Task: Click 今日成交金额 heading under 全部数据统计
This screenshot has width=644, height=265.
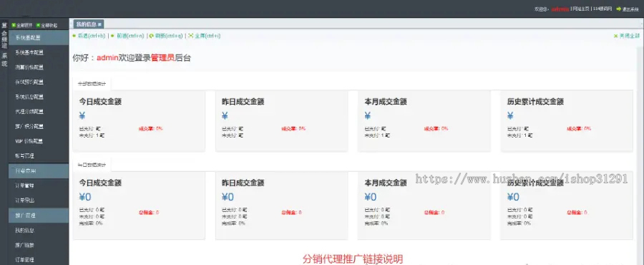Action: tap(100, 102)
